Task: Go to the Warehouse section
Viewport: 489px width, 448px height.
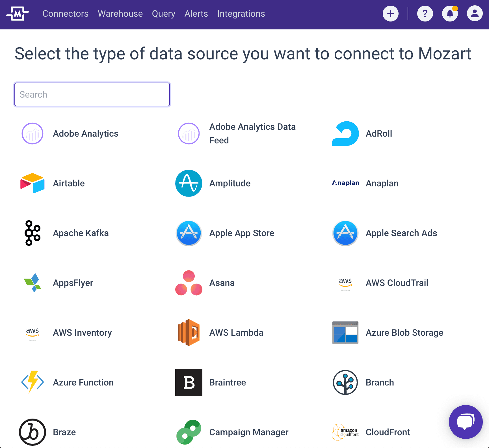Action: (x=120, y=14)
